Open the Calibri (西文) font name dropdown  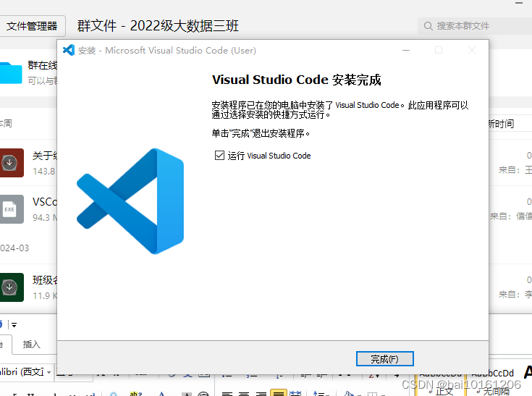tap(48, 372)
